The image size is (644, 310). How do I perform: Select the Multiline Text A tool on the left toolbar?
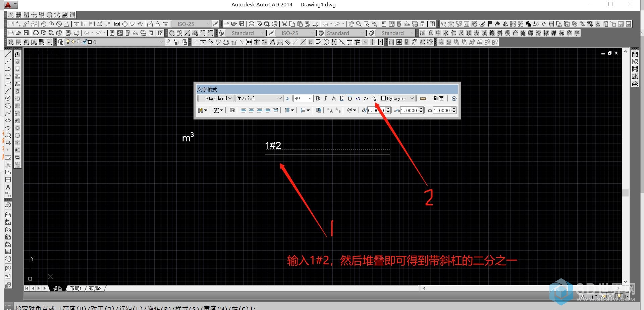click(x=8, y=187)
